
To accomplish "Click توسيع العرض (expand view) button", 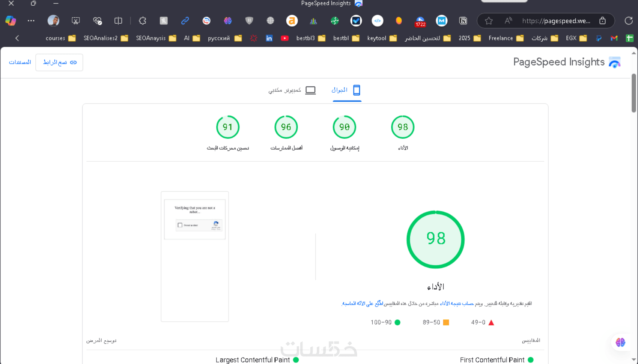I will pyautogui.click(x=101, y=340).
